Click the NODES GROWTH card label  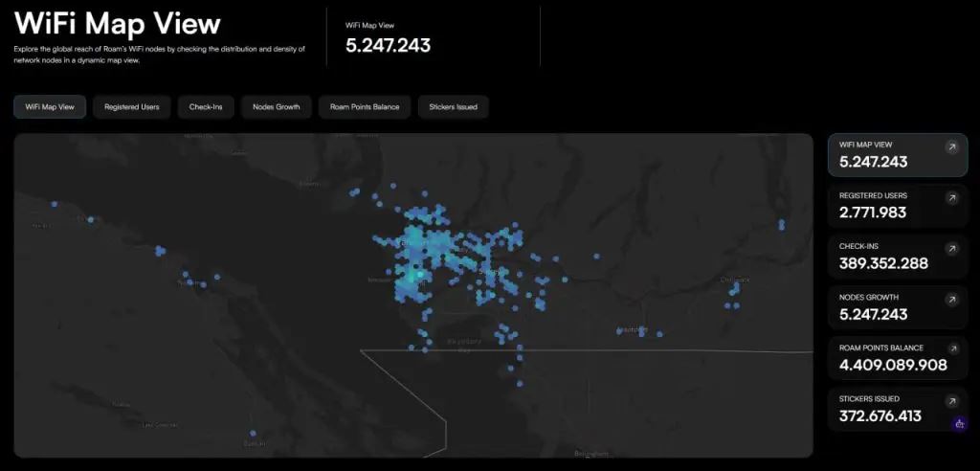coord(869,298)
